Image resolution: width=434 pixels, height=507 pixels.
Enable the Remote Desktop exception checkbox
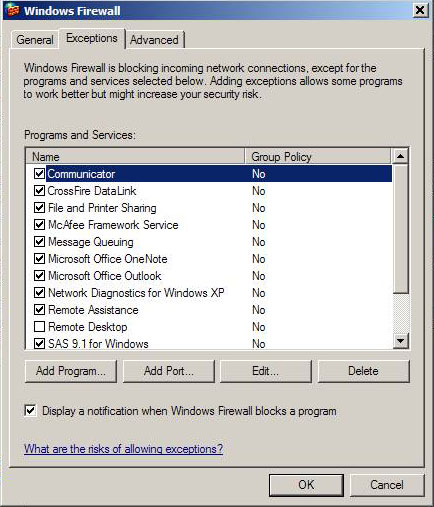pyautogui.click(x=39, y=327)
